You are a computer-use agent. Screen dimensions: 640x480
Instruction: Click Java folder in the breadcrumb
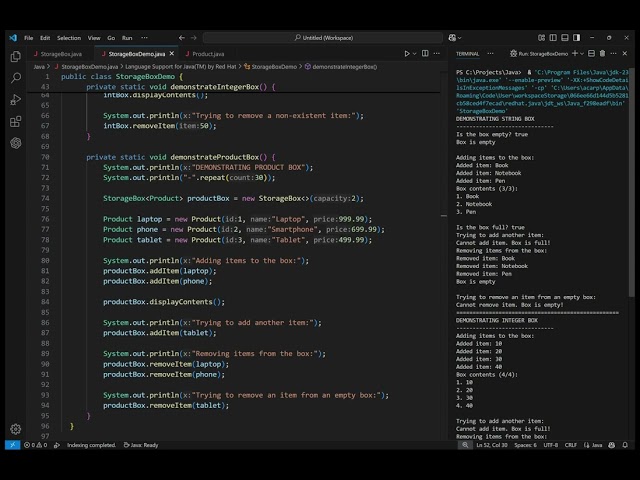pyautogui.click(x=39, y=67)
